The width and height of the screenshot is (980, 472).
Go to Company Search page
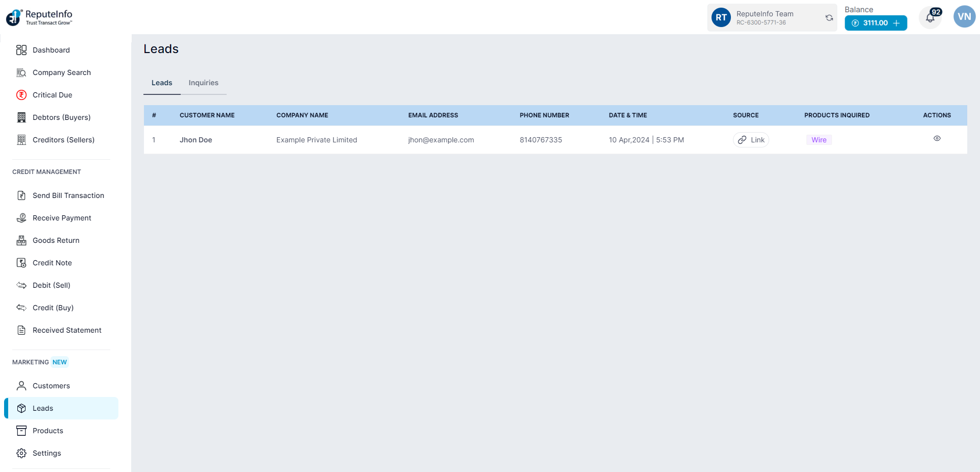(61, 72)
